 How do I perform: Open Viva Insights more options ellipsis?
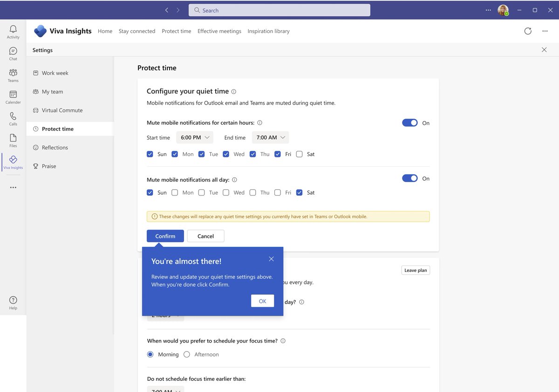point(545,31)
